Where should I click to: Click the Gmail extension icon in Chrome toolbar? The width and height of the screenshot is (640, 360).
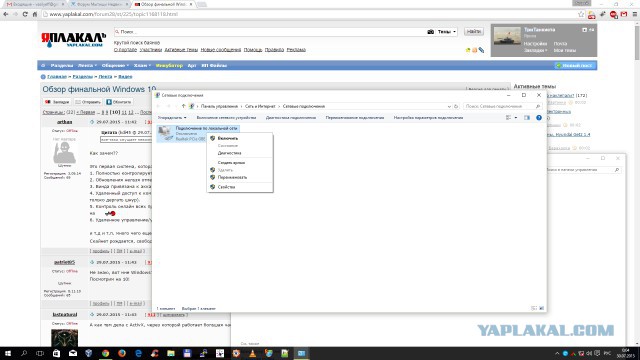(624, 14)
